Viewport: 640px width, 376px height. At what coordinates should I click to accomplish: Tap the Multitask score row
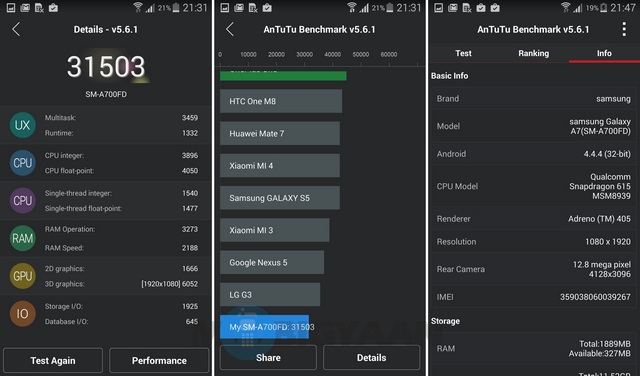(x=122, y=118)
